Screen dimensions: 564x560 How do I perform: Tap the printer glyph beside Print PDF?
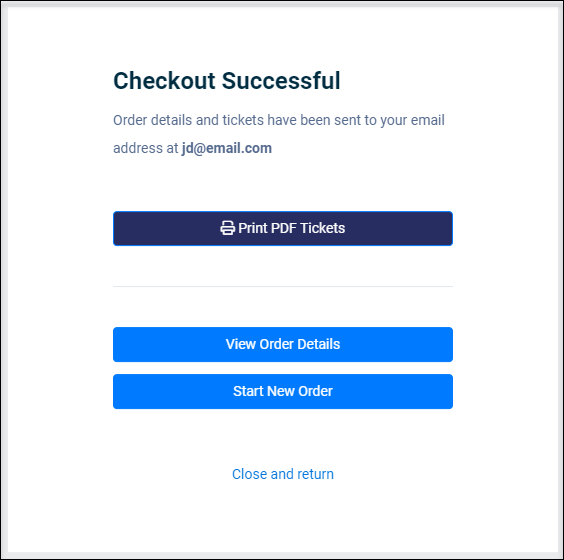[x=227, y=228]
